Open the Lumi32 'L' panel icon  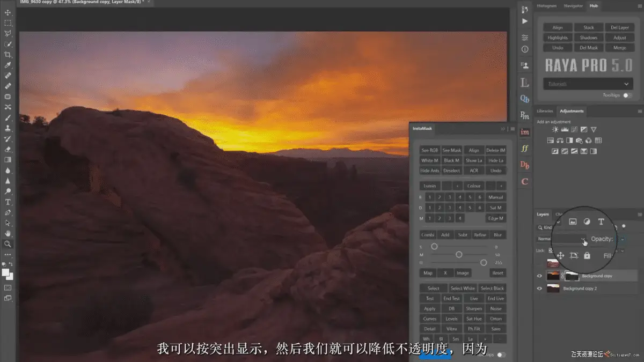click(x=525, y=83)
